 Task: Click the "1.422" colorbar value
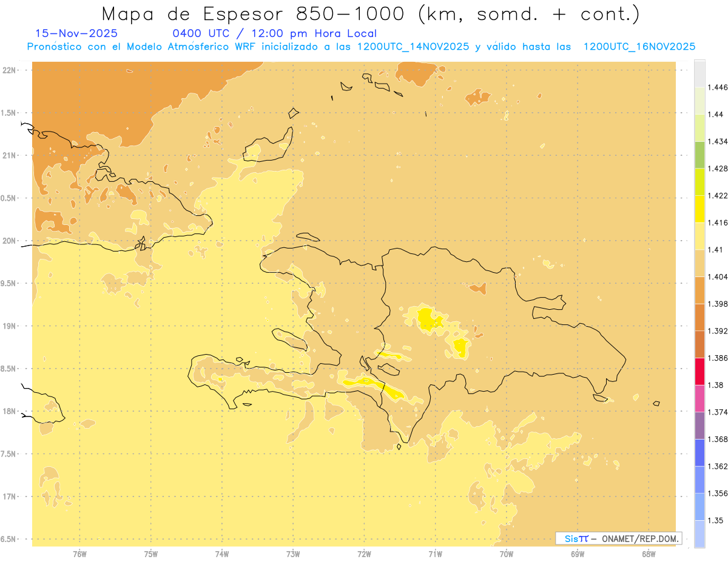click(718, 195)
